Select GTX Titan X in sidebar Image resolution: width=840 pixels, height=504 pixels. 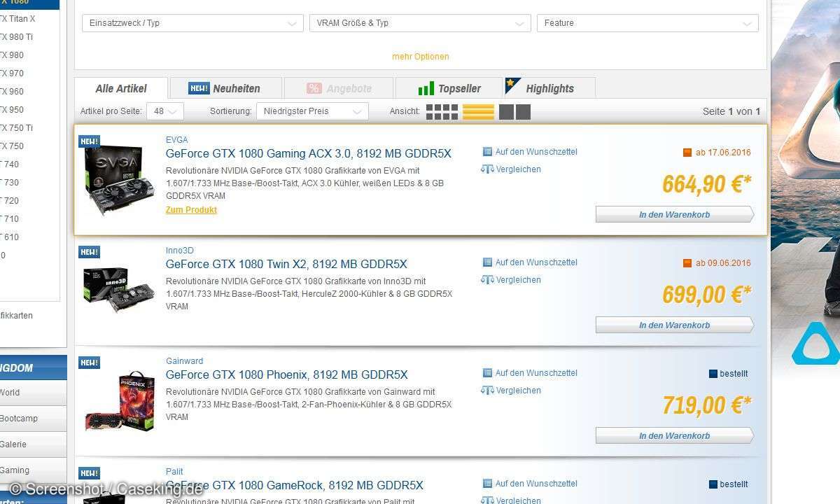17,19
